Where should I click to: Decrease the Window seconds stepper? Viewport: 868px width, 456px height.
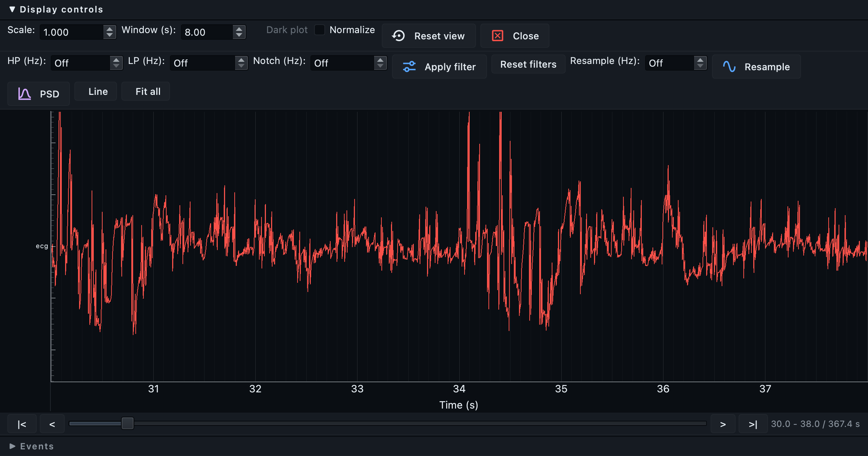click(239, 35)
